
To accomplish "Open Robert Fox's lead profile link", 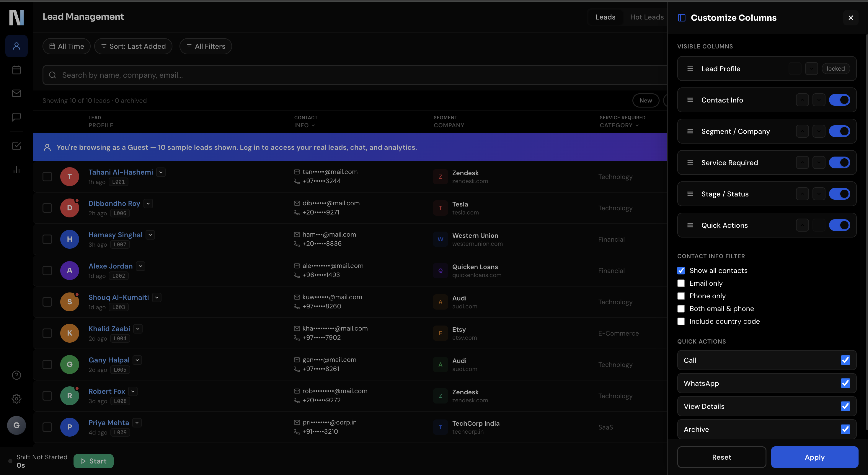I will pyautogui.click(x=107, y=391).
